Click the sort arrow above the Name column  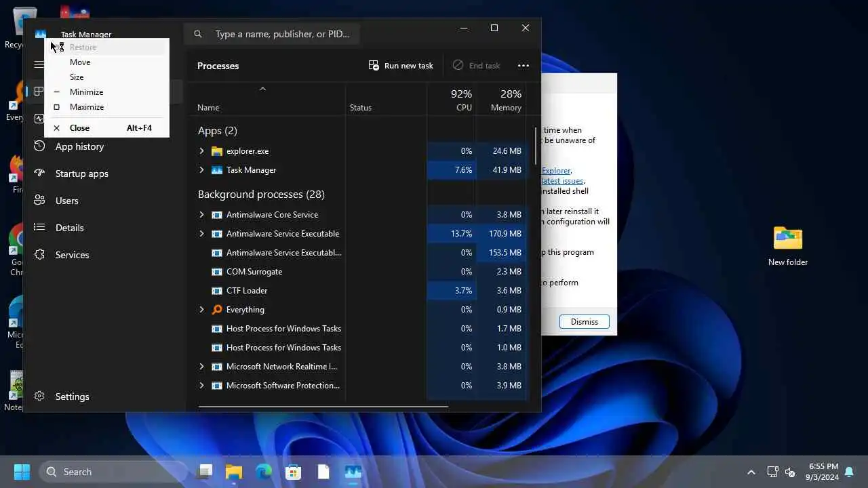tap(262, 89)
